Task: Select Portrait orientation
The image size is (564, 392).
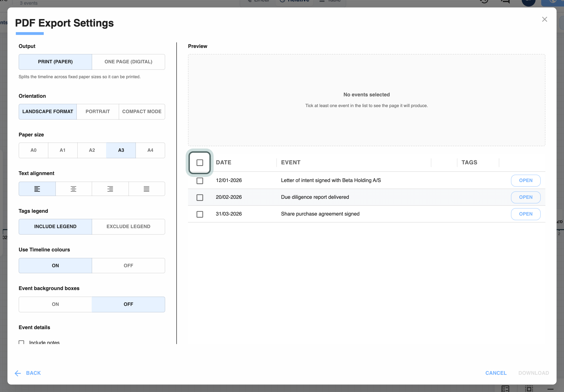Action: pos(98,112)
